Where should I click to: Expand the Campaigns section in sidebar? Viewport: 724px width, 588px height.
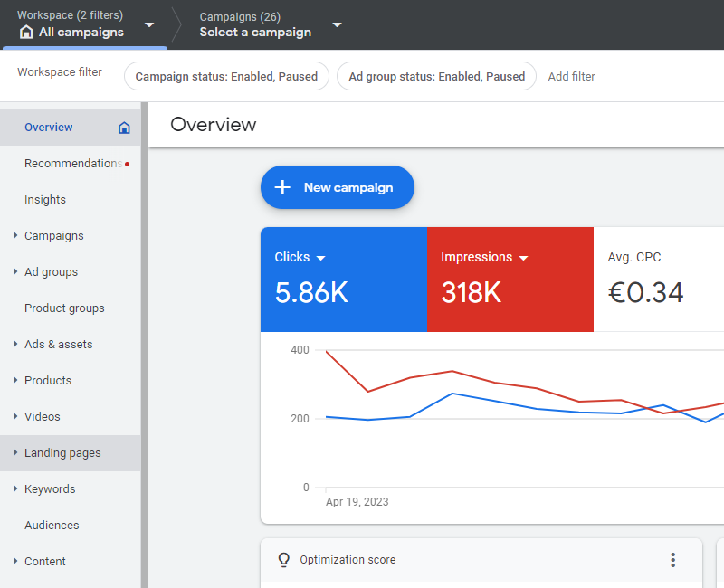[x=16, y=236]
